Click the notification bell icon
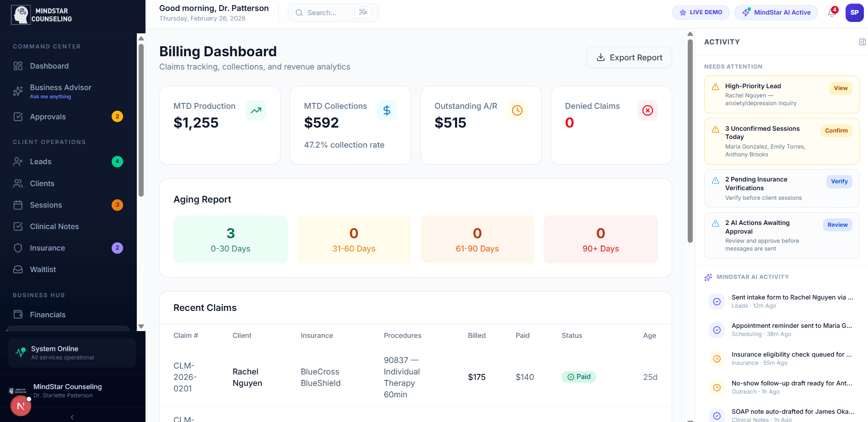Screen dimensions: 868x422 click(x=832, y=12)
